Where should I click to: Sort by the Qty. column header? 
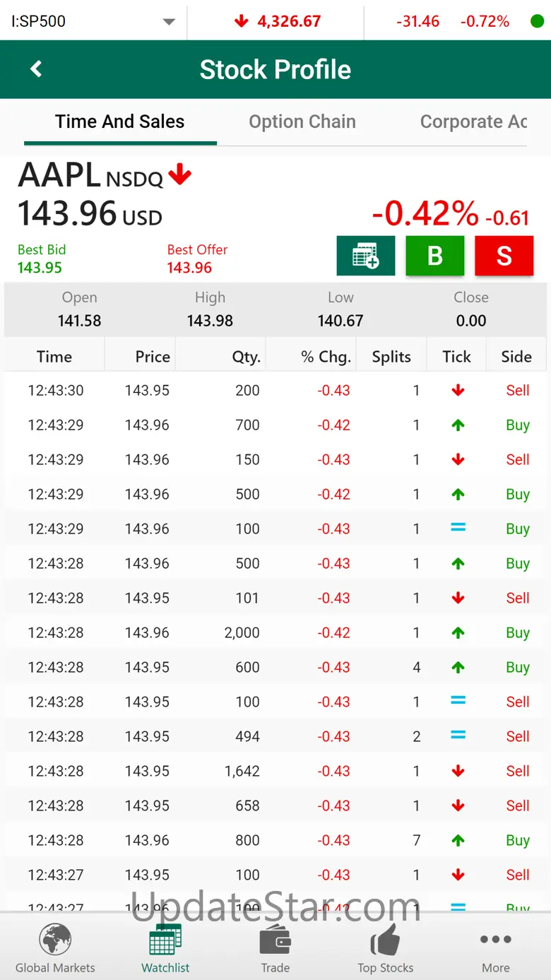246,357
